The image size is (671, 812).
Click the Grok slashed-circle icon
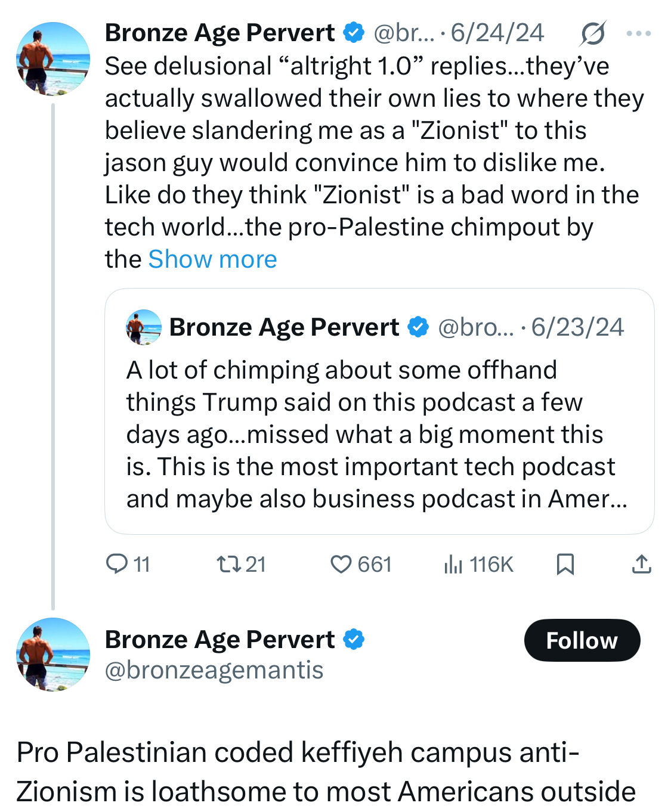point(592,33)
